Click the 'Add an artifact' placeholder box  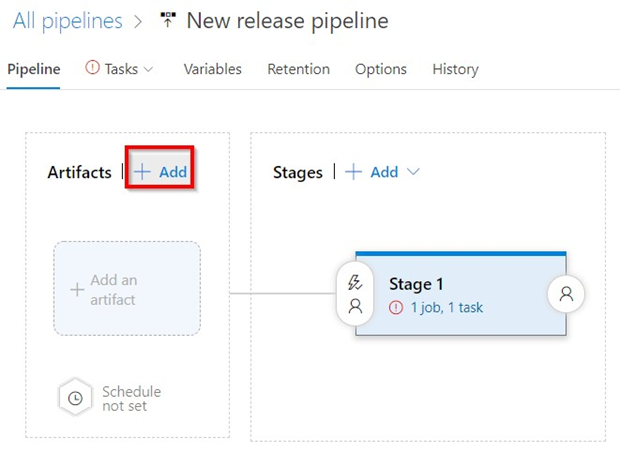click(126, 289)
